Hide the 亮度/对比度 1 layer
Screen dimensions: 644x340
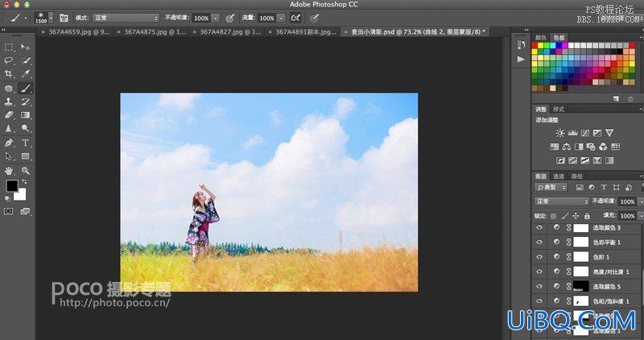click(539, 272)
